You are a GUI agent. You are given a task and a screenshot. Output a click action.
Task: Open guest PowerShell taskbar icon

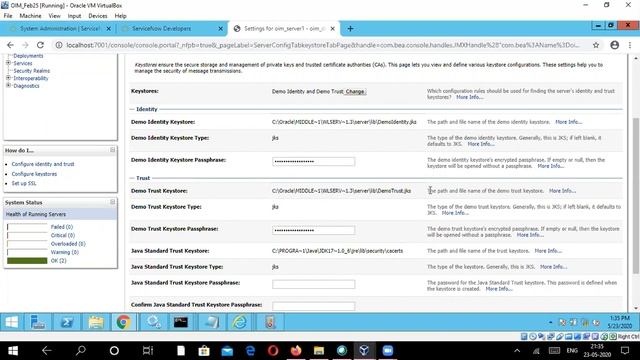tap(67, 322)
